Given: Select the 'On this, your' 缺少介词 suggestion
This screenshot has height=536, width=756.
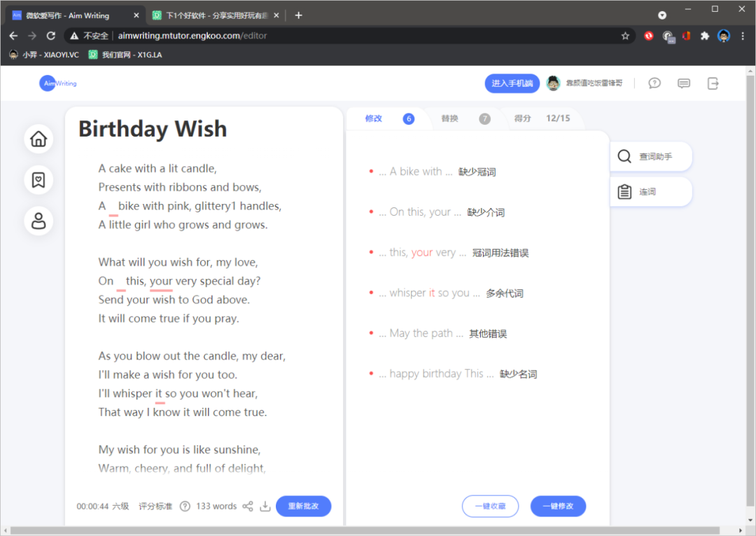Looking at the screenshot, I should pyautogui.click(x=437, y=212).
